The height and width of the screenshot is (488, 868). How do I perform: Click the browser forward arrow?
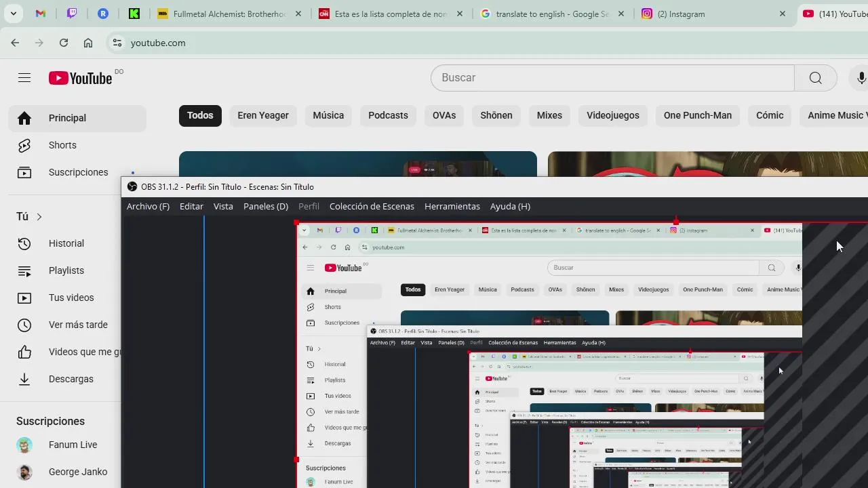click(x=39, y=43)
